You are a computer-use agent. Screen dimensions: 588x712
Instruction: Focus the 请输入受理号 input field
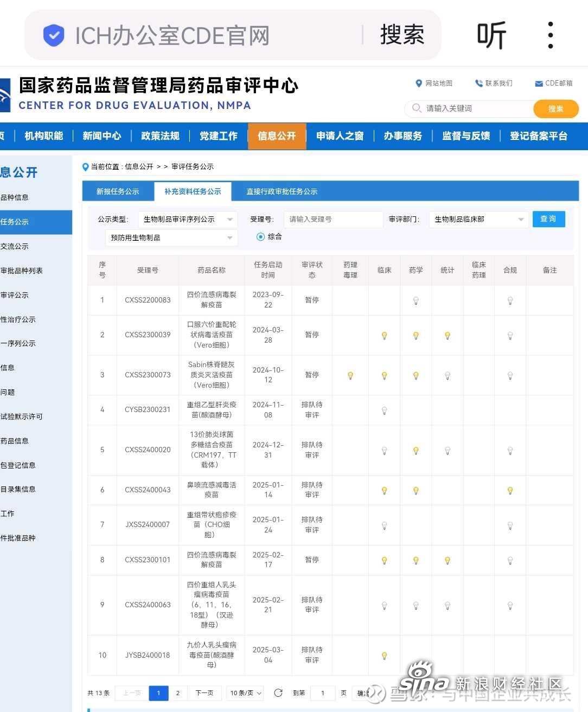[x=334, y=219]
